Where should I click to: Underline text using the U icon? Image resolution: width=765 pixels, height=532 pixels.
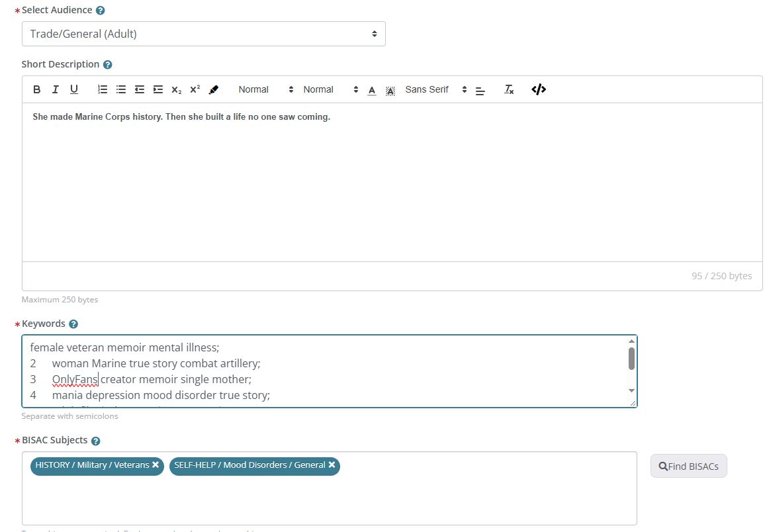point(74,89)
